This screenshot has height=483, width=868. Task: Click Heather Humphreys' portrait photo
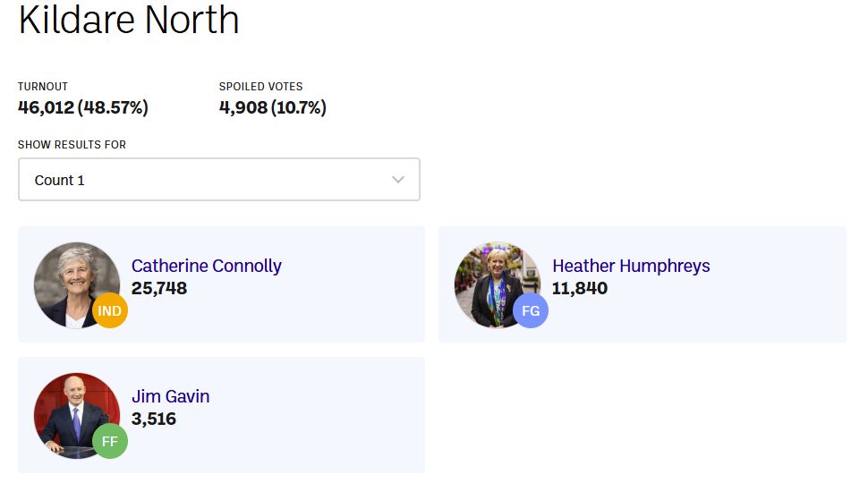click(x=498, y=285)
